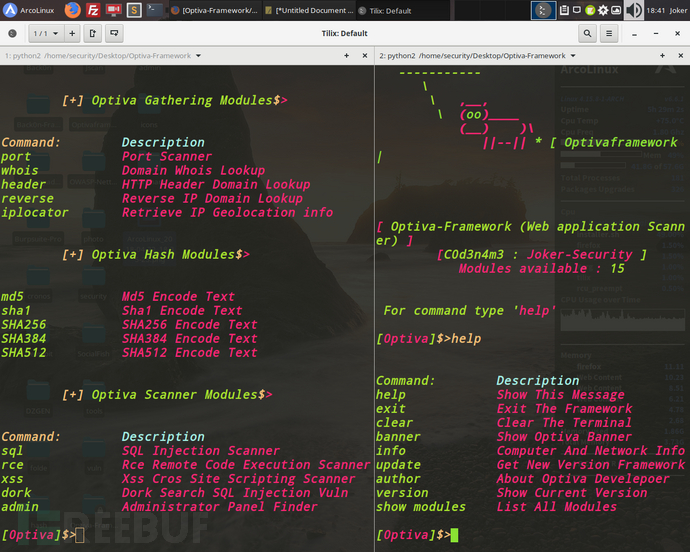
Task: Add terminal down split icon
Action: (114, 33)
